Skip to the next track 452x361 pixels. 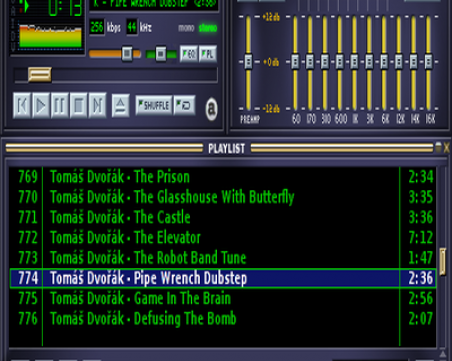[x=97, y=106]
